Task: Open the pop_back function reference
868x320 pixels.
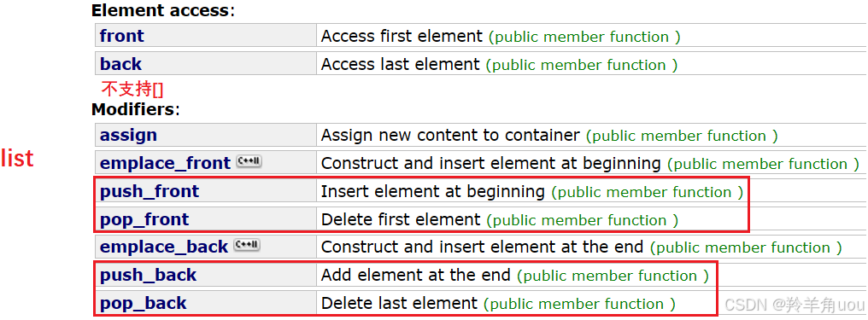Action: pos(144,304)
